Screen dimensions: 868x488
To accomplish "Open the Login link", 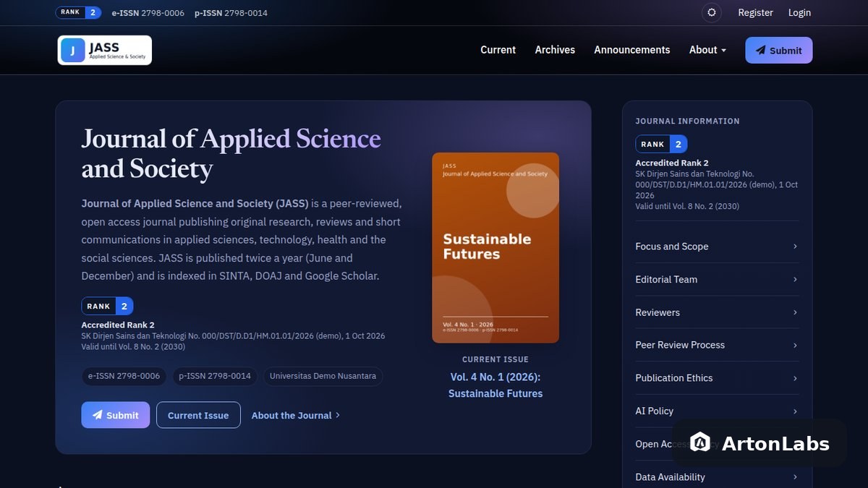I will (x=799, y=12).
